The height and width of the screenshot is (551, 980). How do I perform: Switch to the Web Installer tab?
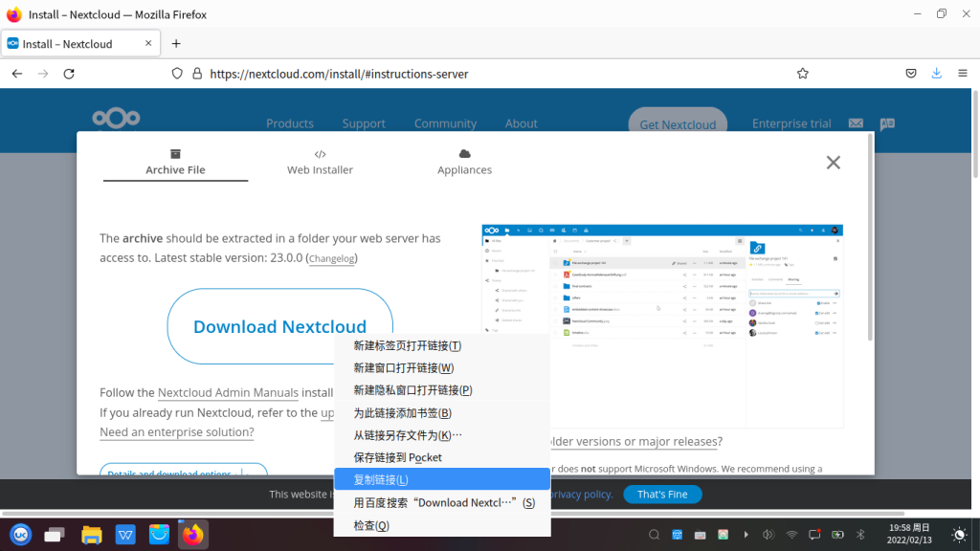click(320, 162)
